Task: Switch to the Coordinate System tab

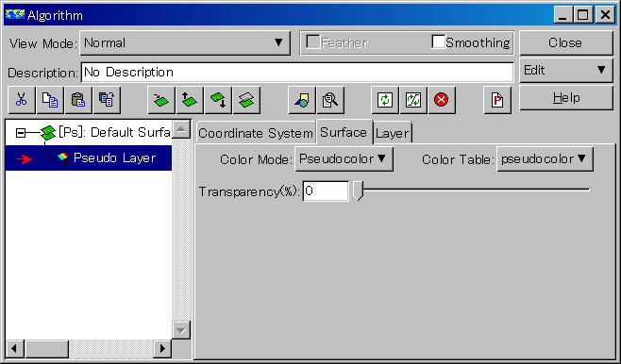Action: point(256,133)
